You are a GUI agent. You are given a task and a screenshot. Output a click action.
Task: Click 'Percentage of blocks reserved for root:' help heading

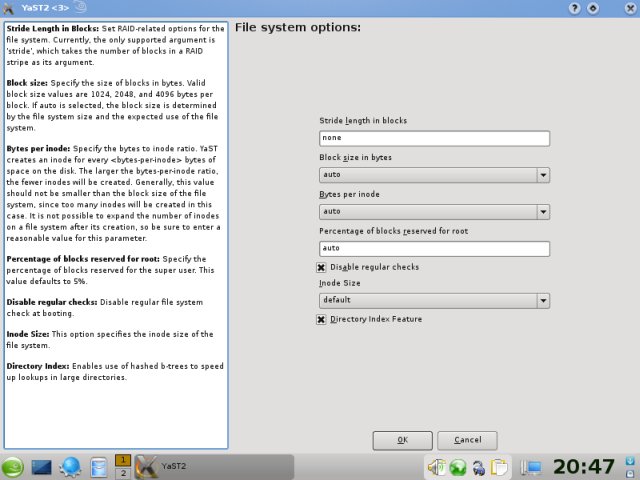[83, 259]
